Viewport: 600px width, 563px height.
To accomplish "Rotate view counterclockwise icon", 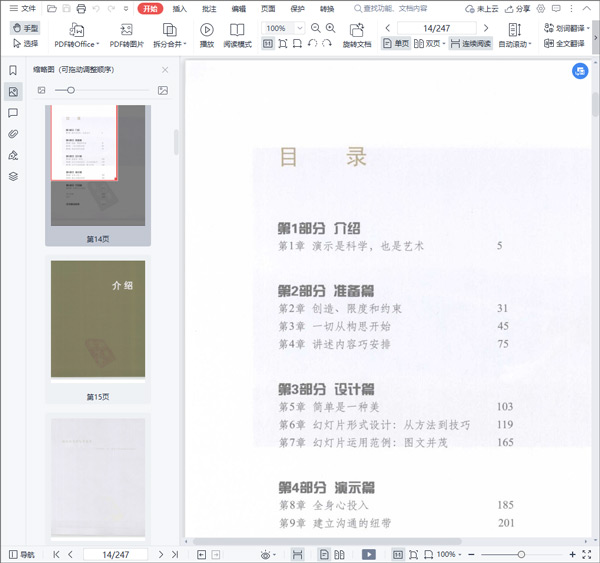I will [x=312, y=44].
